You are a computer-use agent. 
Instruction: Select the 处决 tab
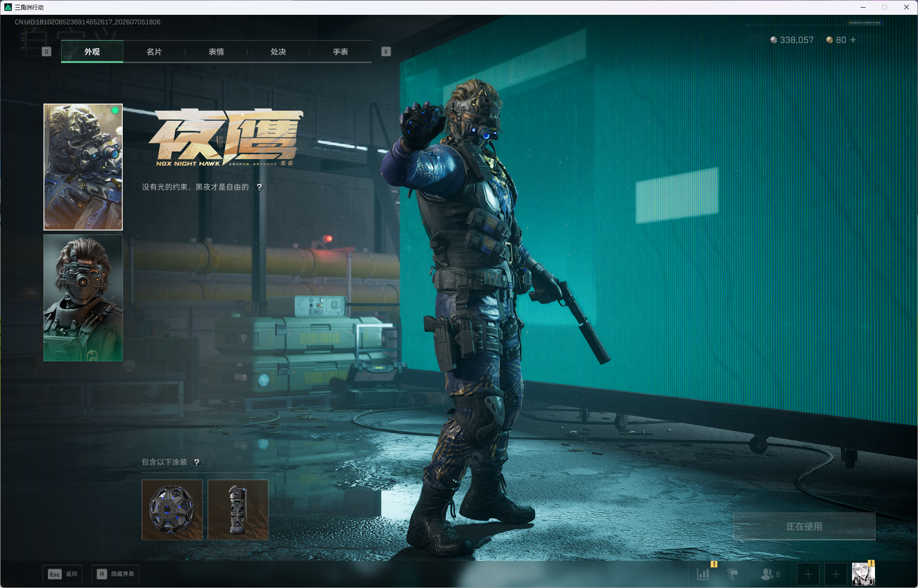278,52
